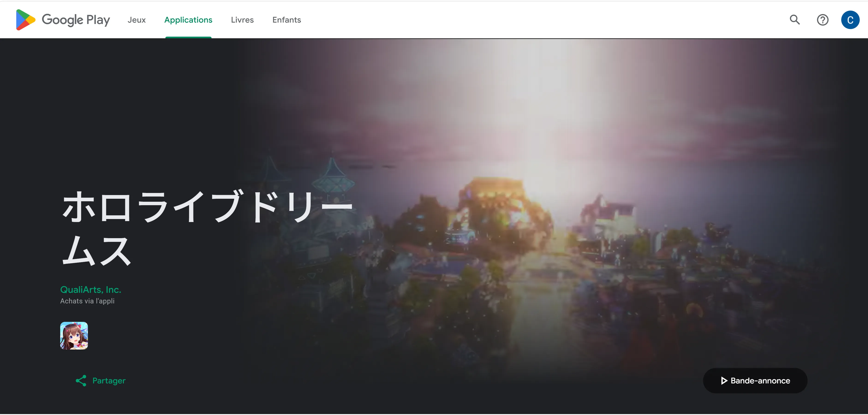Go to the Livres tab
Viewport: 868px width, 415px height.
pyautogui.click(x=242, y=20)
